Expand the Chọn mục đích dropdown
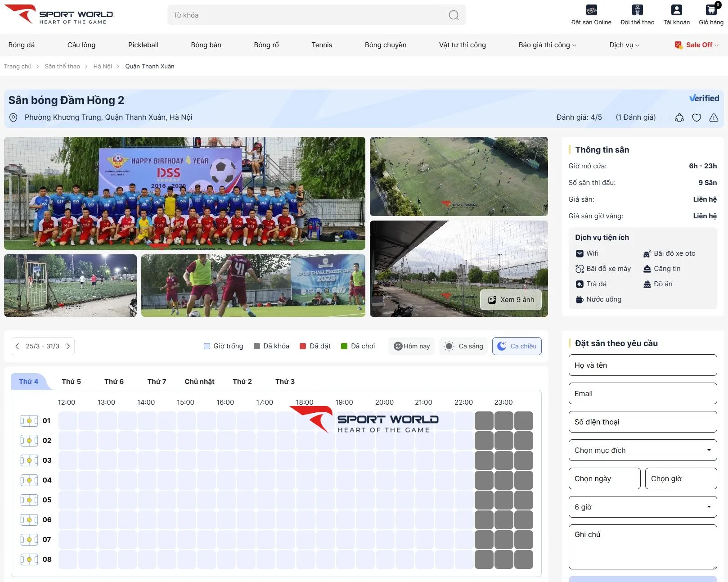 [x=643, y=450]
